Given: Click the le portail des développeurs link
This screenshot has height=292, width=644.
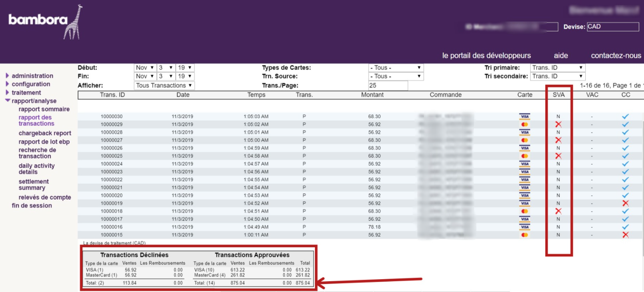Looking at the screenshot, I should pos(486,56).
